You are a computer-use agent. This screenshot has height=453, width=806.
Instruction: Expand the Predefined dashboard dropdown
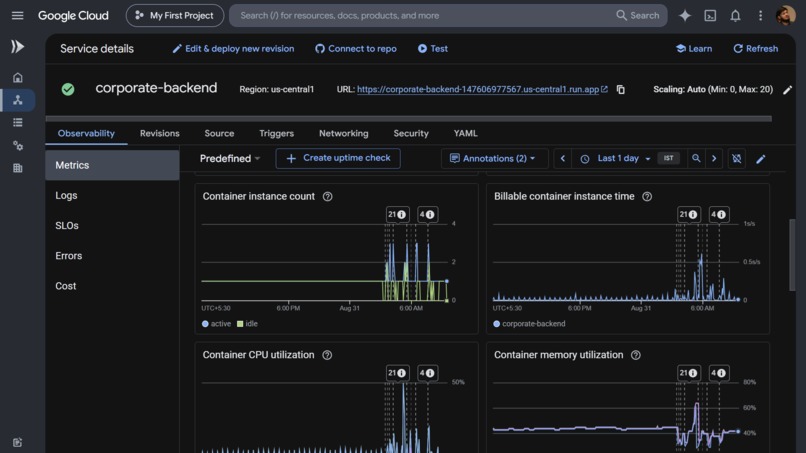pyautogui.click(x=230, y=158)
